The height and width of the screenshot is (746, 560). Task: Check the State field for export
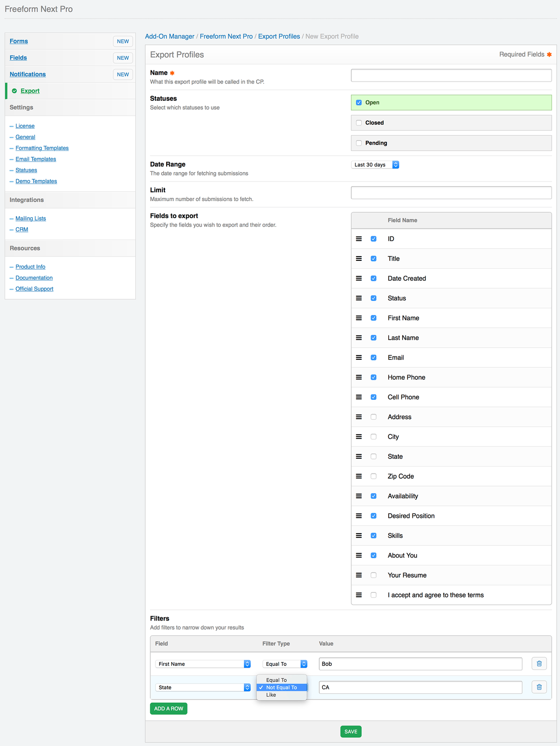(373, 457)
